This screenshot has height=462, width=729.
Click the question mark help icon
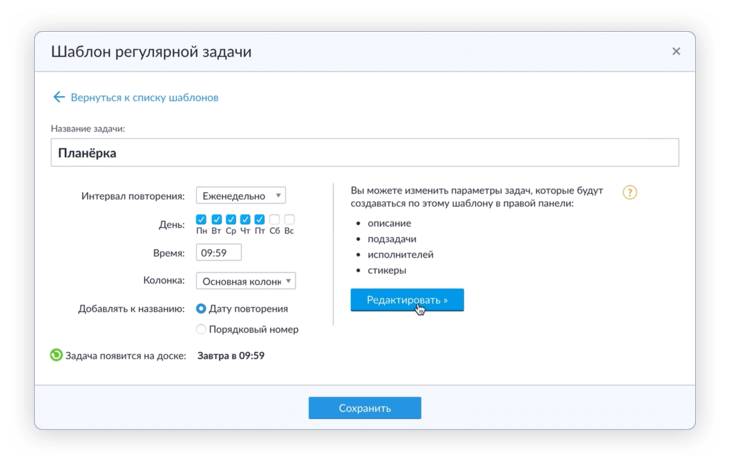(x=629, y=193)
